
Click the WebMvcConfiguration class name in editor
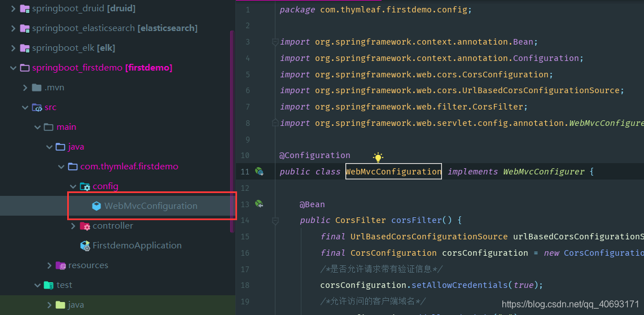393,171
